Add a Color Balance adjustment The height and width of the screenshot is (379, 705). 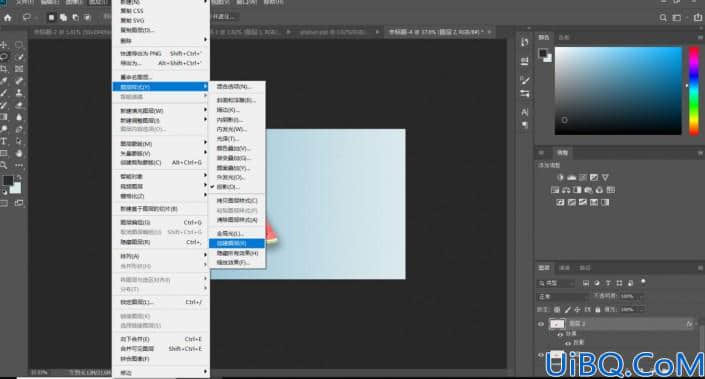566,190
